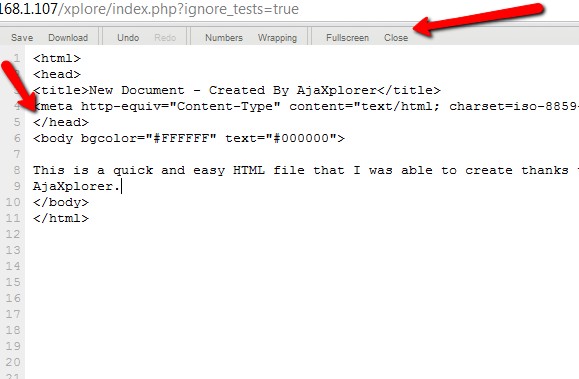Screen dimensions: 579x379
Task: Click the 'This is a quick and easy' line
Action: point(306,170)
